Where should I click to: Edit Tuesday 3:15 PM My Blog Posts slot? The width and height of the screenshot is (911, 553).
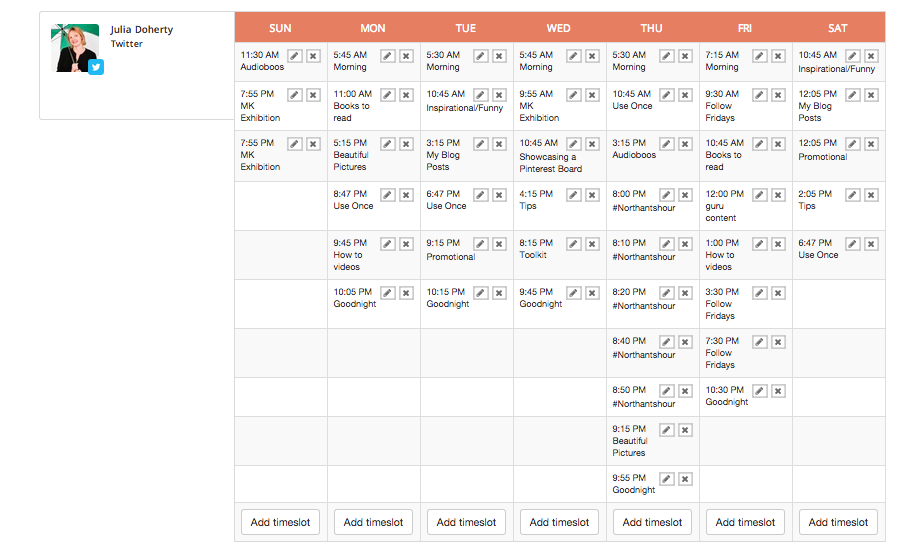tap(480, 143)
